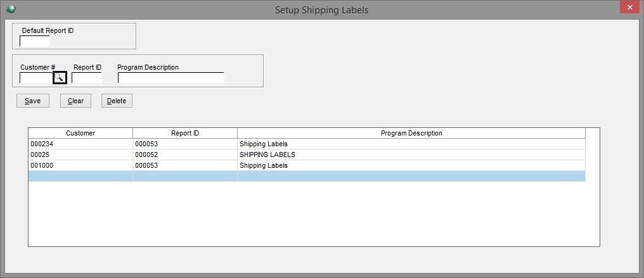
Task: Click the Clear button
Action: [75, 101]
